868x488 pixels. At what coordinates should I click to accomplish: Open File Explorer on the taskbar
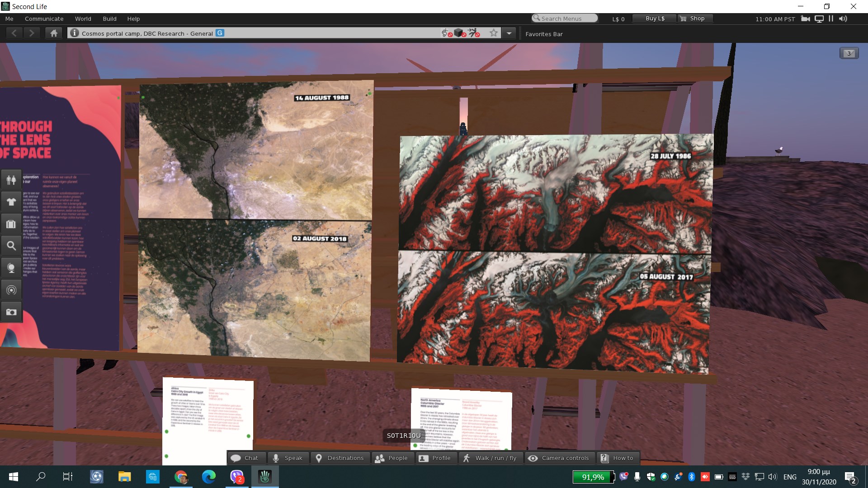[x=124, y=477]
